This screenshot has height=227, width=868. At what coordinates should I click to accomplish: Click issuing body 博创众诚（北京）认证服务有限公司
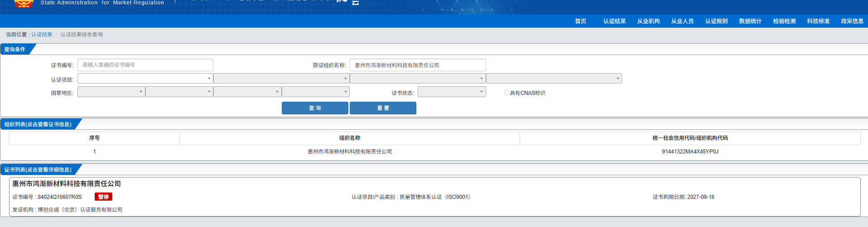(x=80, y=210)
